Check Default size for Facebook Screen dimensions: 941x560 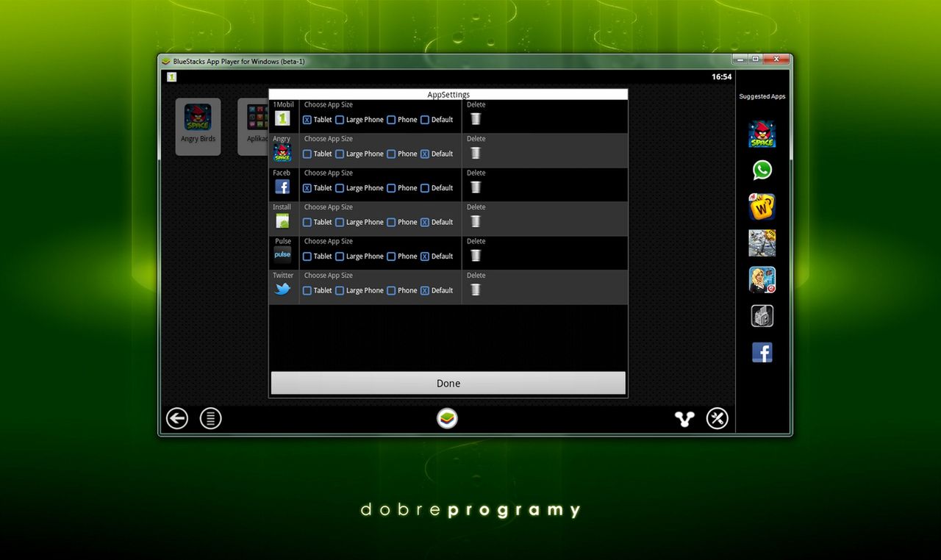[424, 188]
